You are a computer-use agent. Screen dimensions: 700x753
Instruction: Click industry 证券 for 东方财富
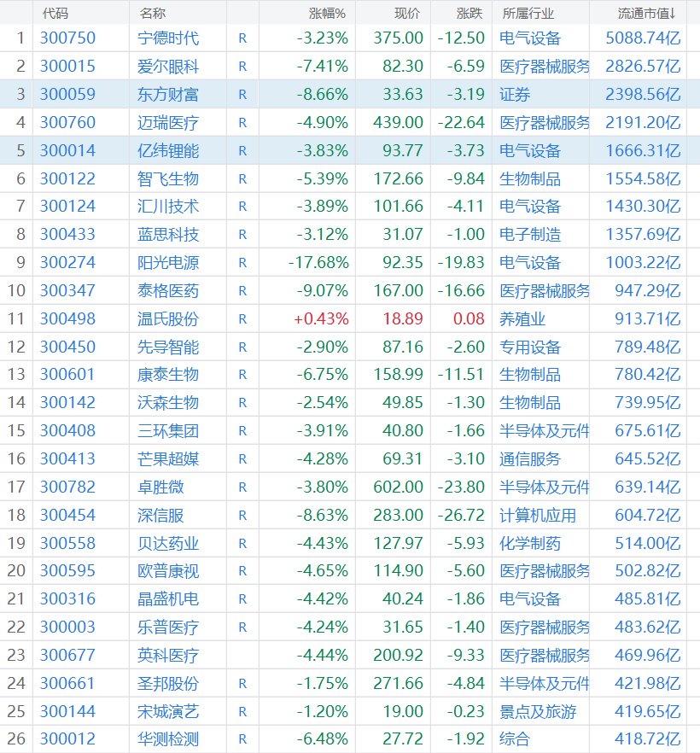tap(515, 94)
